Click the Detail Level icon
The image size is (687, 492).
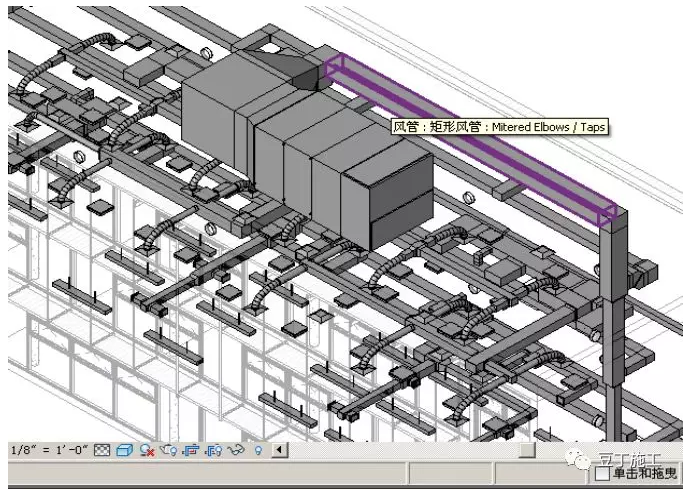[102, 450]
